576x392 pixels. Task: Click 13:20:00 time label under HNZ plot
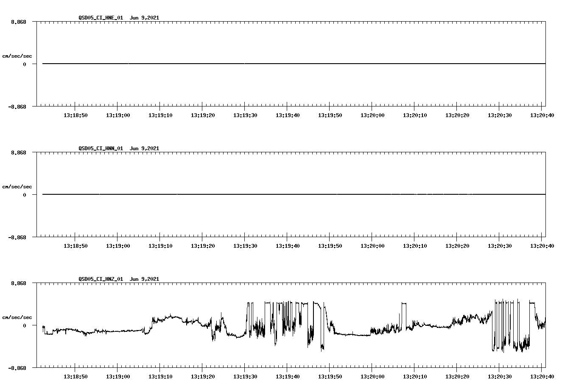click(372, 376)
